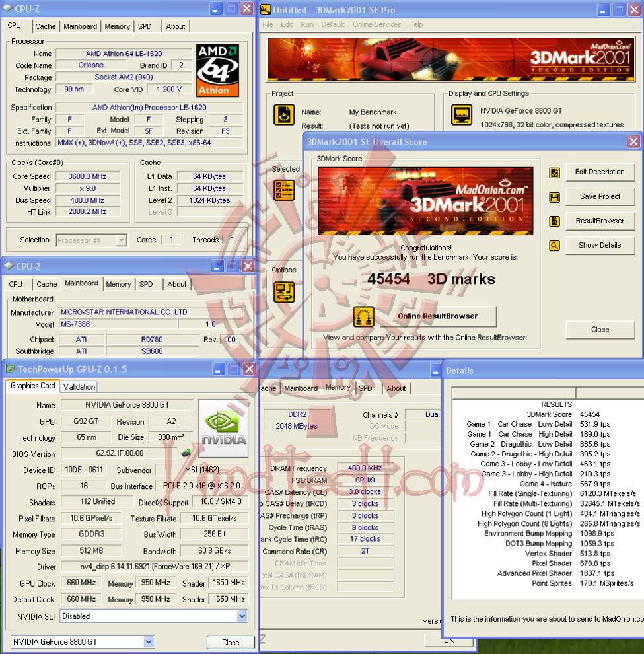This screenshot has width=644, height=654.
Task: Click the Specification AMD Athlon Processor LE-1620 field
Action: pos(149,107)
